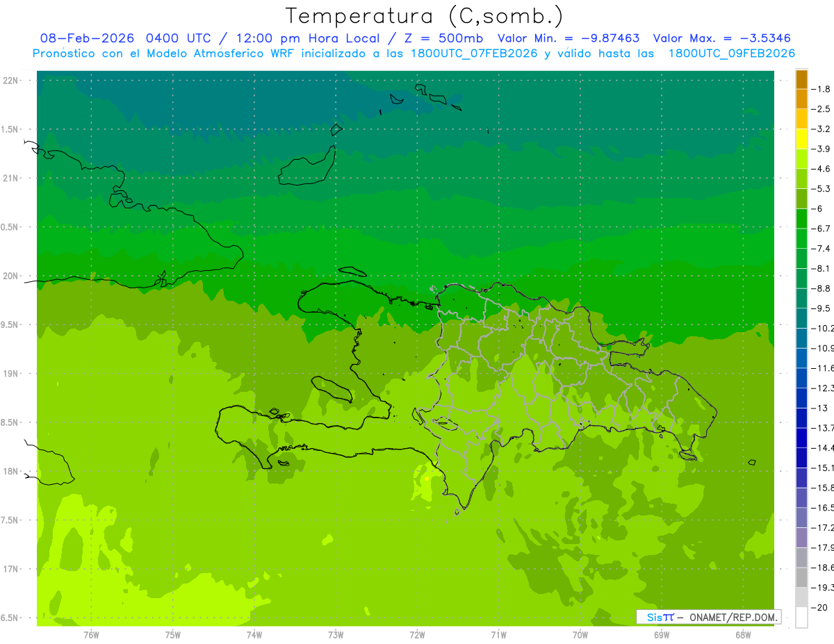Click the '-20' colorbar label
Viewport: 834px width, 644px height.
820,607
